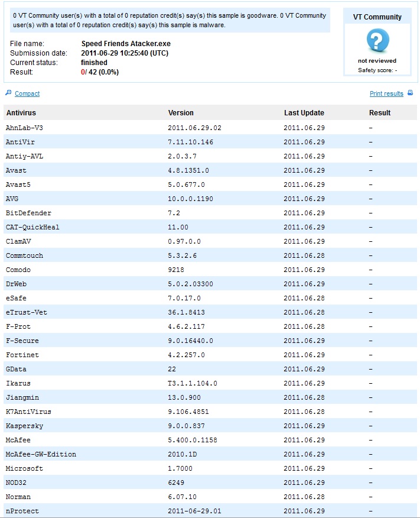Click version 36.1.8413 for eTrust-Vet

[187, 313]
